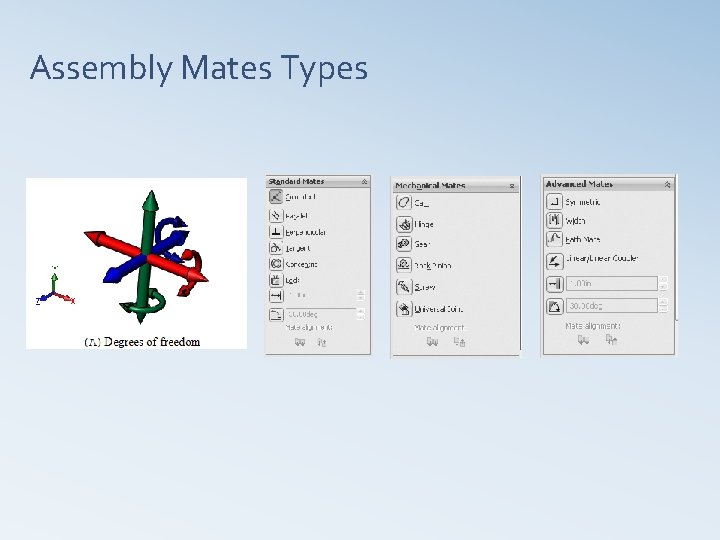This screenshot has width=720, height=540.
Task: Click the 30.00deg spinner arrows in Advanced Mates
Action: pos(663,305)
